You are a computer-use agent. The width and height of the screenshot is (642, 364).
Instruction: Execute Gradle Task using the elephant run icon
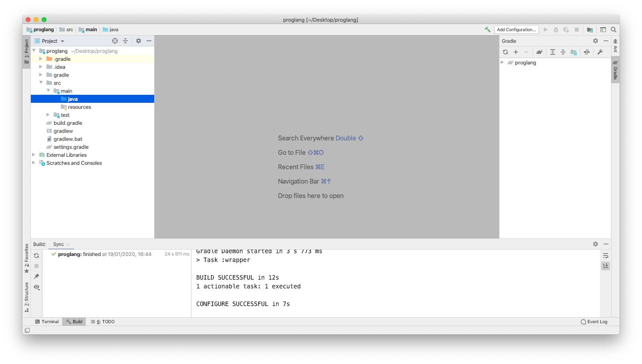[539, 52]
